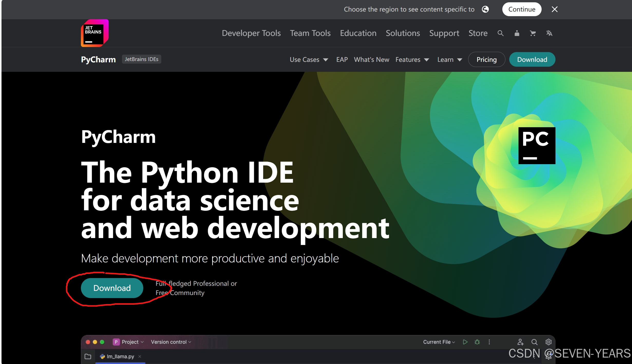The image size is (632, 364).
Task: Dismiss the region banner with X
Action: click(x=555, y=9)
